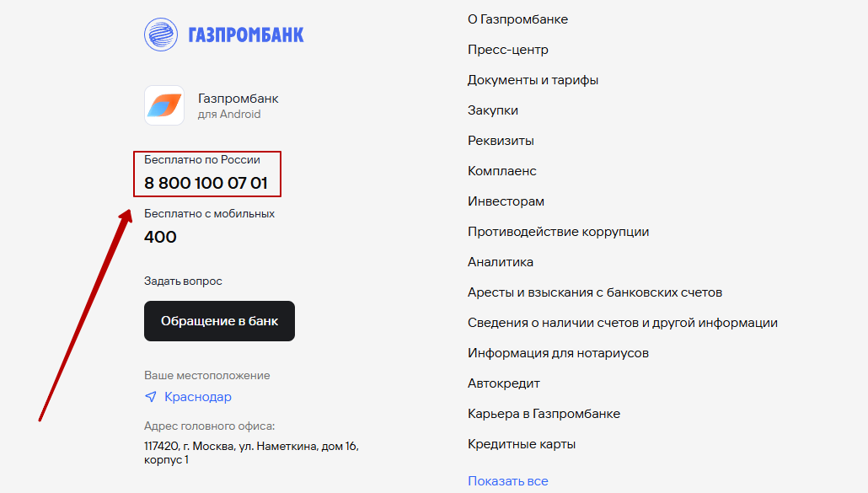Go to the Инвесторам page
868x493 pixels.
(x=506, y=201)
